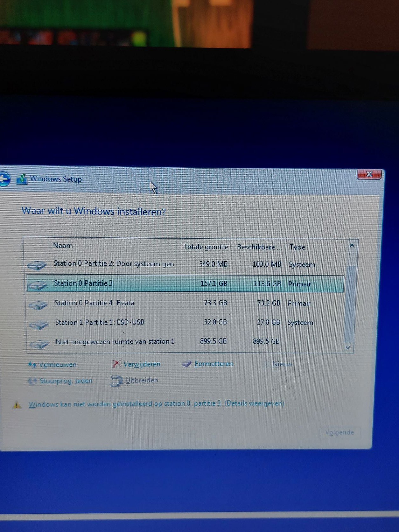Click Verwijderen to delete partition
The width and height of the screenshot is (399, 532).
(x=142, y=364)
